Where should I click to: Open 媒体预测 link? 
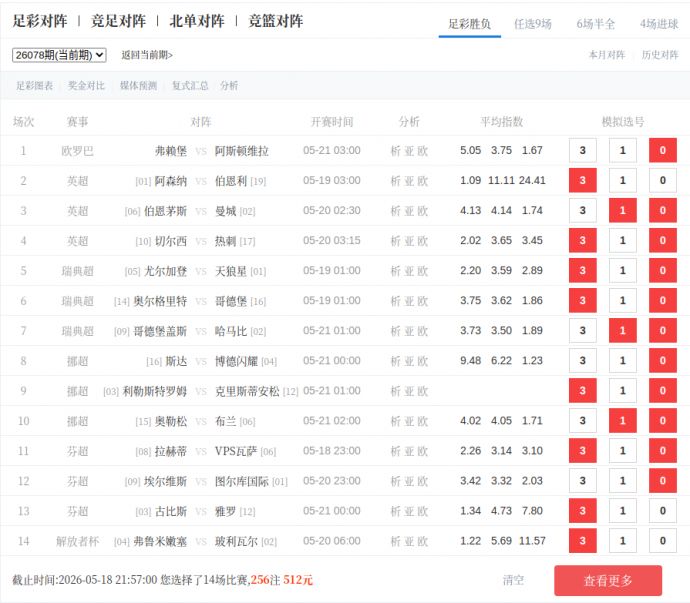(138, 85)
